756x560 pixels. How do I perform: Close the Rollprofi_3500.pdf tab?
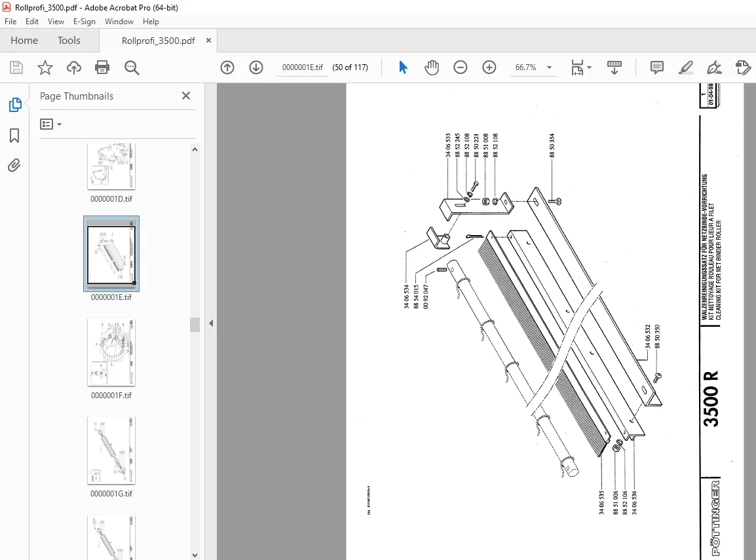tap(209, 41)
